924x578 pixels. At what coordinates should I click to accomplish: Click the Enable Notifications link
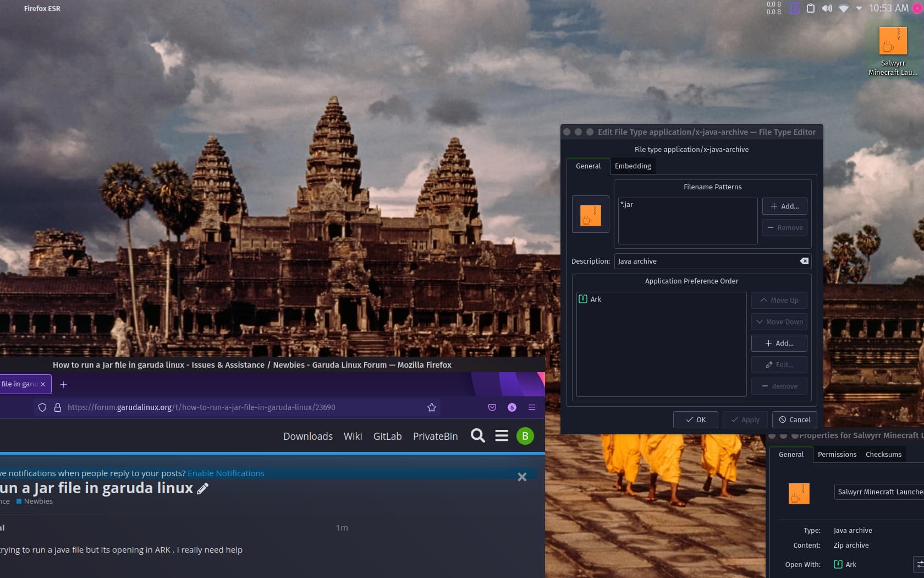[x=226, y=473]
